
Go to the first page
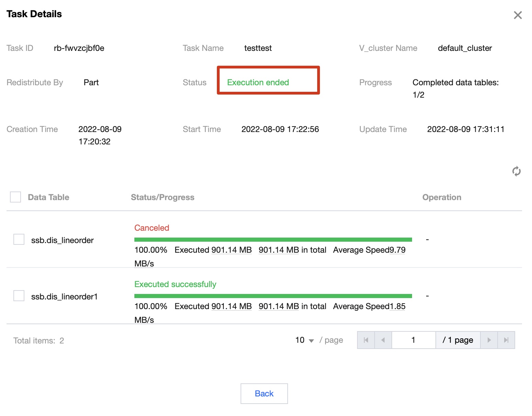366,340
